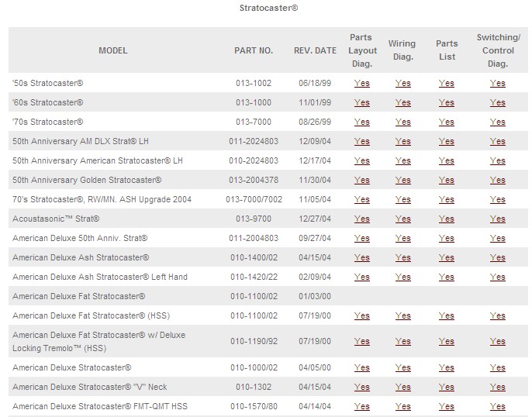Open Wiring Diag. for Fat Stratocaster Deluxe Locking Tremolo
The height and width of the screenshot is (417, 532).
[x=402, y=341]
